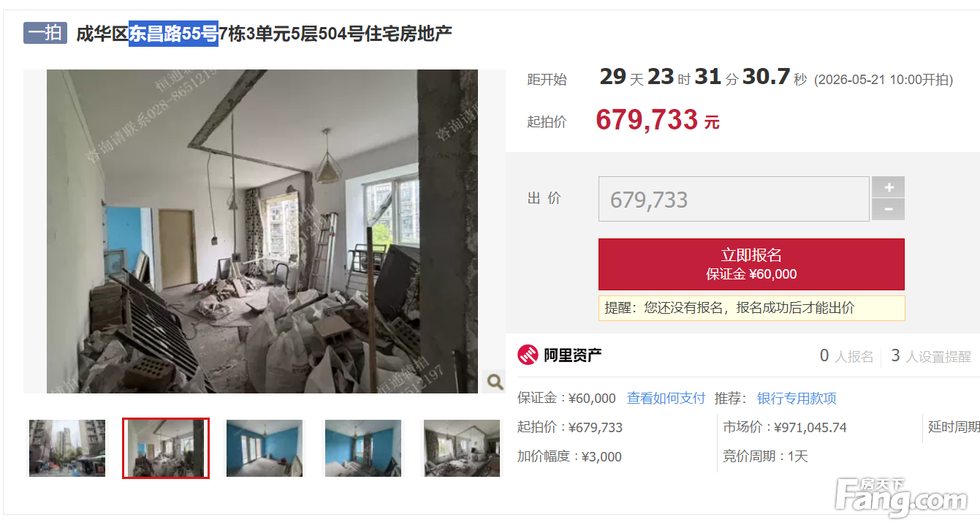This screenshot has height=528, width=980.
Task: Click the 提醒 not-registered notice bar
Action: click(751, 308)
